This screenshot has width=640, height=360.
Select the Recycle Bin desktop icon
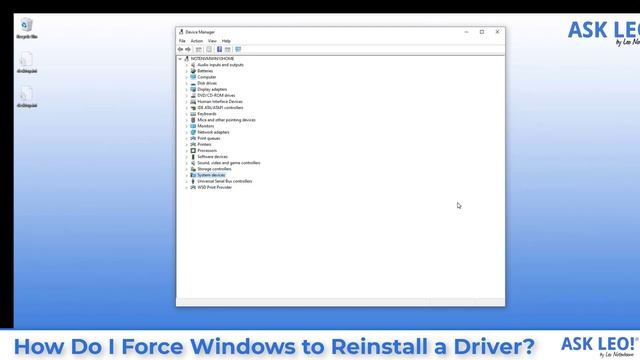tap(27, 28)
